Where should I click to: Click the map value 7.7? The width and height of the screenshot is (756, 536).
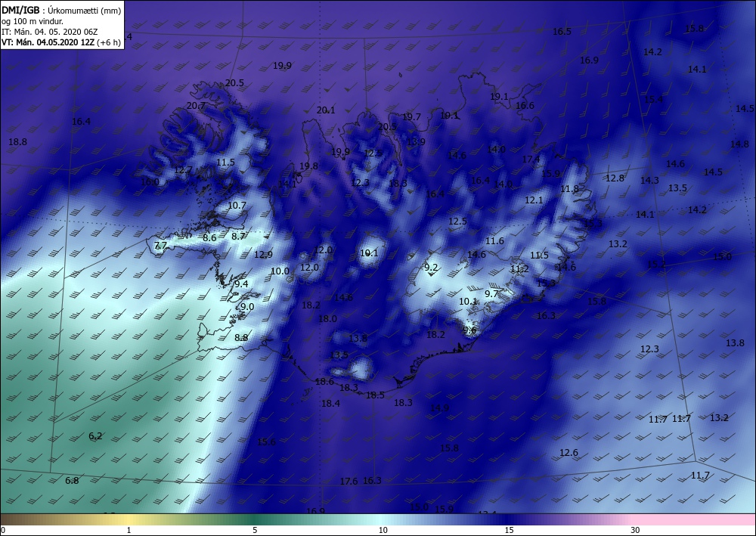coord(160,246)
